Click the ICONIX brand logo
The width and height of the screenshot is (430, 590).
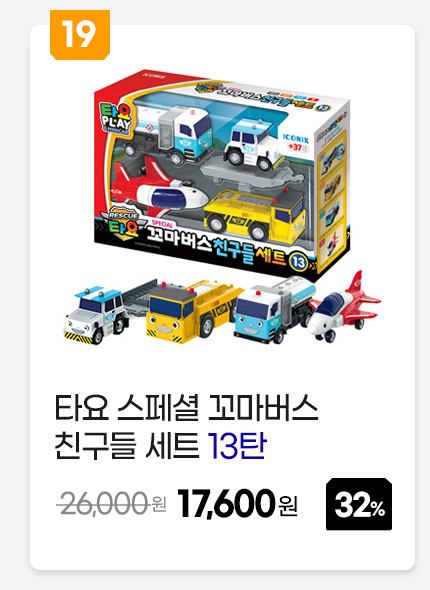[296, 138]
